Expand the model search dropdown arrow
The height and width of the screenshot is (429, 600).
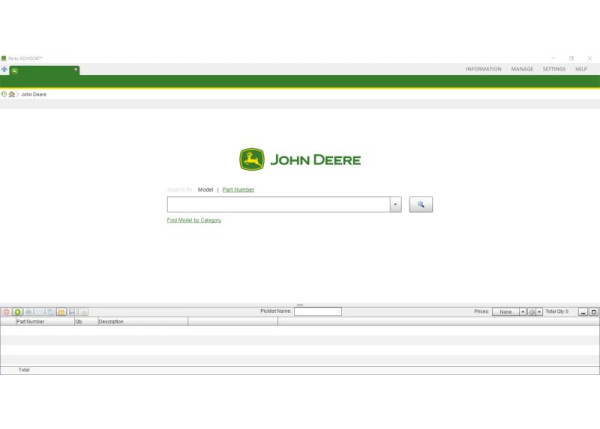pyautogui.click(x=396, y=204)
